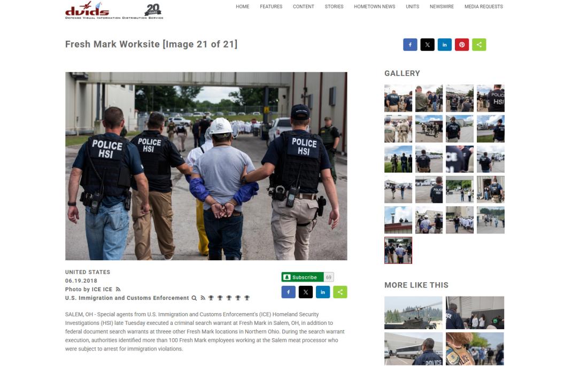Viewport: 588px width, 366px height.
Task: Open first gallery thumbnail image
Action: pos(398,98)
